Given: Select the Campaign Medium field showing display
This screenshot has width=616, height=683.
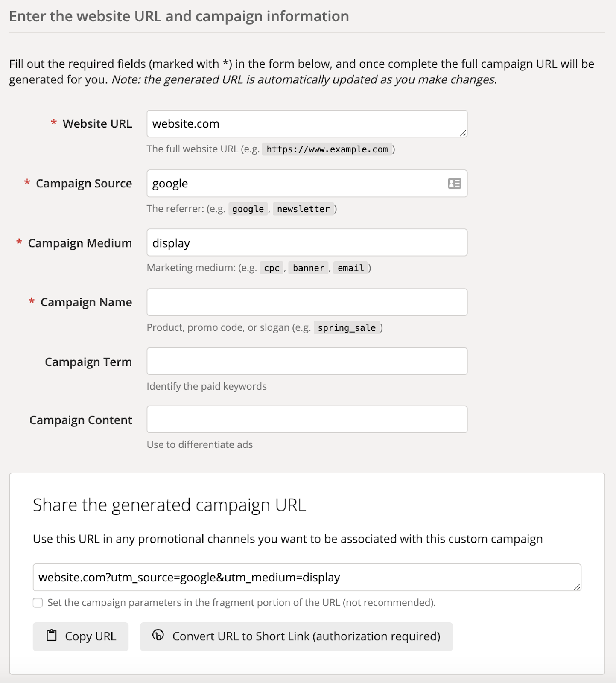Looking at the screenshot, I should coord(307,243).
